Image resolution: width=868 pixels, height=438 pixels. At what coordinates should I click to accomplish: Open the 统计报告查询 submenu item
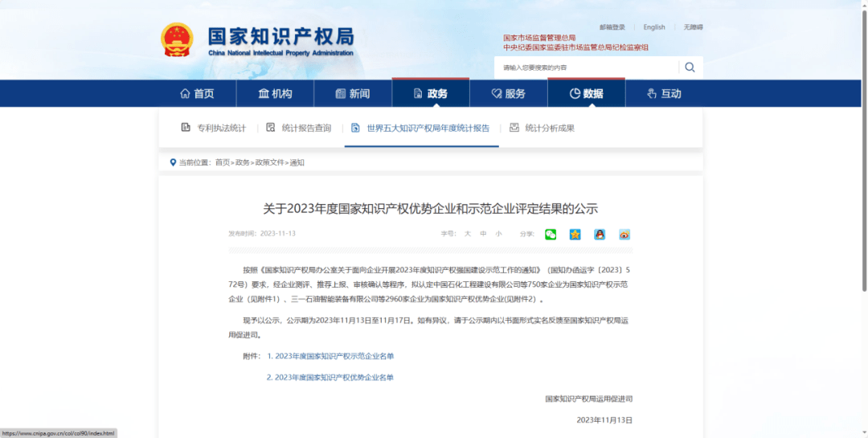pos(306,128)
